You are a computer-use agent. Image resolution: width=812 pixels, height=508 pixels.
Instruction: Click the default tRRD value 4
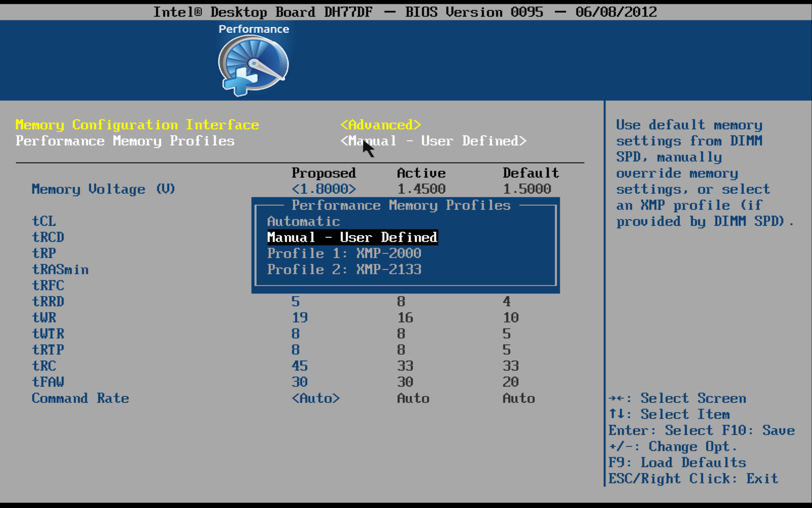507,301
